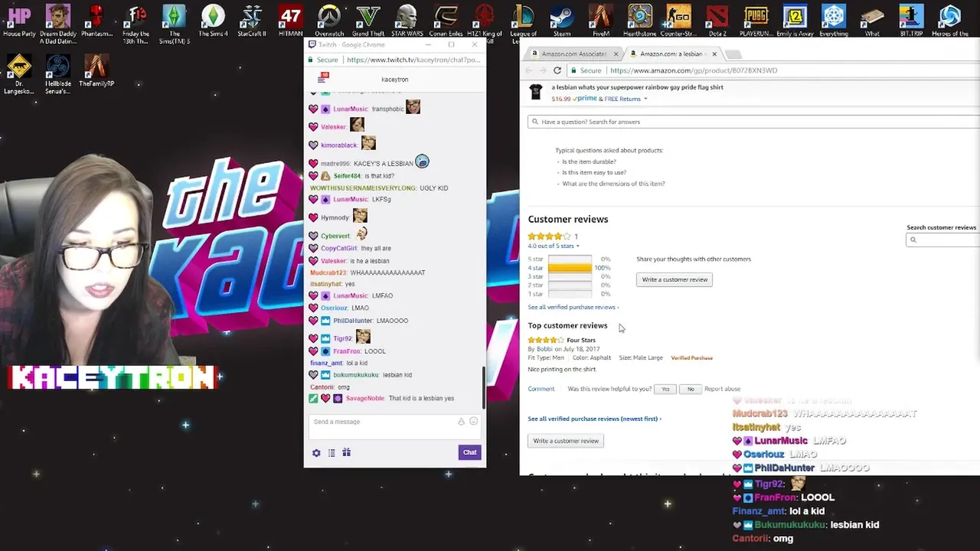Open Dr. Langeskov desktop shortcut
Image resolution: width=980 pixels, height=551 pixels.
tap(19, 74)
